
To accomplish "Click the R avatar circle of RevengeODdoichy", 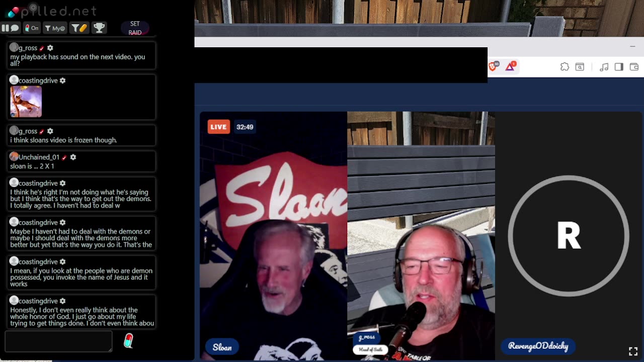I will click(x=569, y=235).
